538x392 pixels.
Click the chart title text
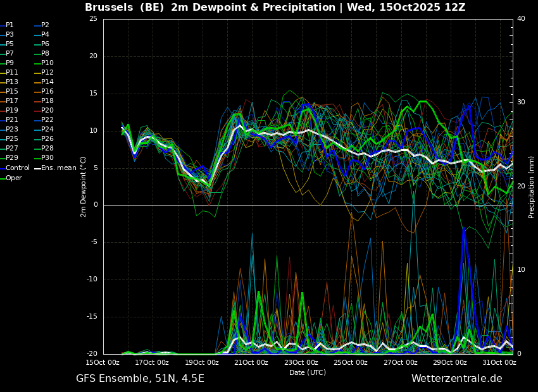coord(275,7)
